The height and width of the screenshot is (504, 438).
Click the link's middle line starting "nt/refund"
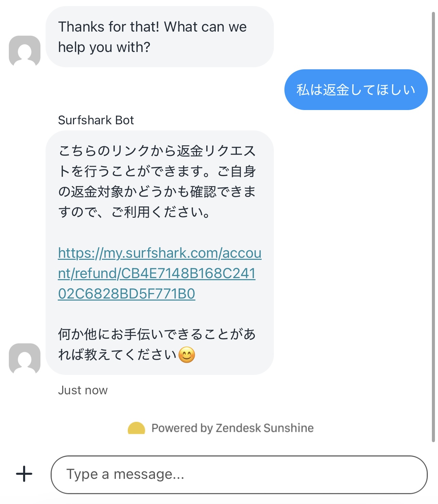(157, 273)
